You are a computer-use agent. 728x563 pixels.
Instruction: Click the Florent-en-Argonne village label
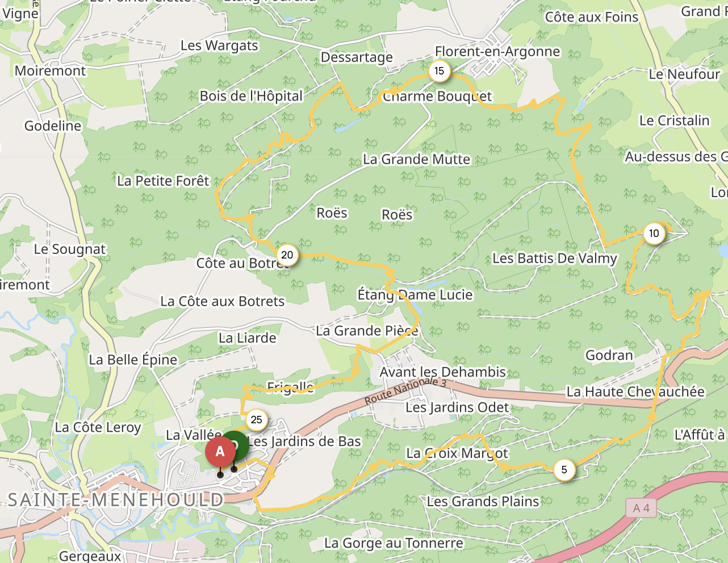[x=497, y=52]
